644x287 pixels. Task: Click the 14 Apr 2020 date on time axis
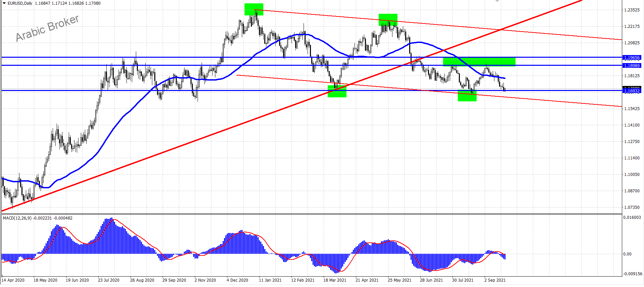[x=13, y=280]
